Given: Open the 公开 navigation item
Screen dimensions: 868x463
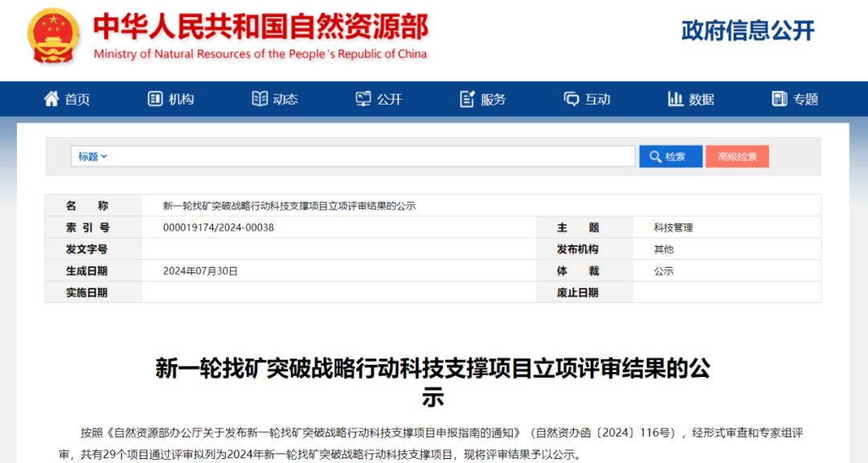Looking at the screenshot, I should [379, 99].
